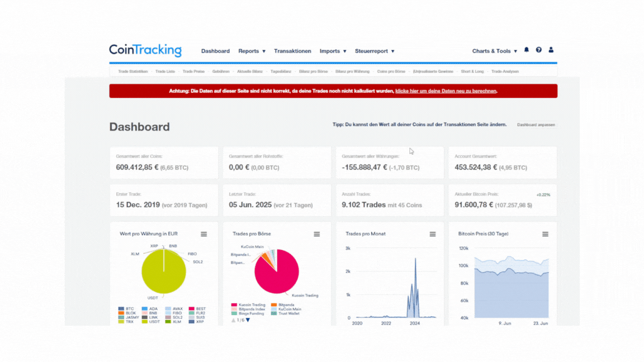Click the link to recalculate your data
644x362 pixels.
coord(446,91)
